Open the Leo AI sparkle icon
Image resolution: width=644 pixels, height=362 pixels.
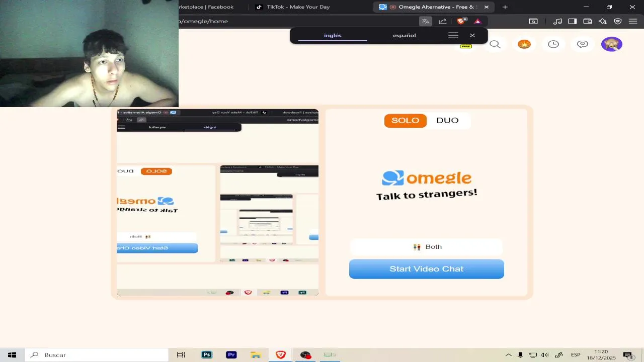[x=603, y=21]
